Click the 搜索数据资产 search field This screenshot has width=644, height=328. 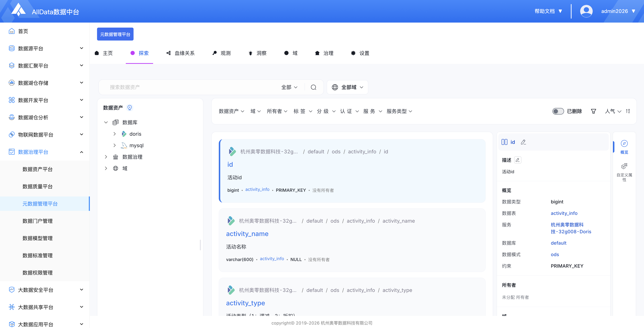[192, 87]
